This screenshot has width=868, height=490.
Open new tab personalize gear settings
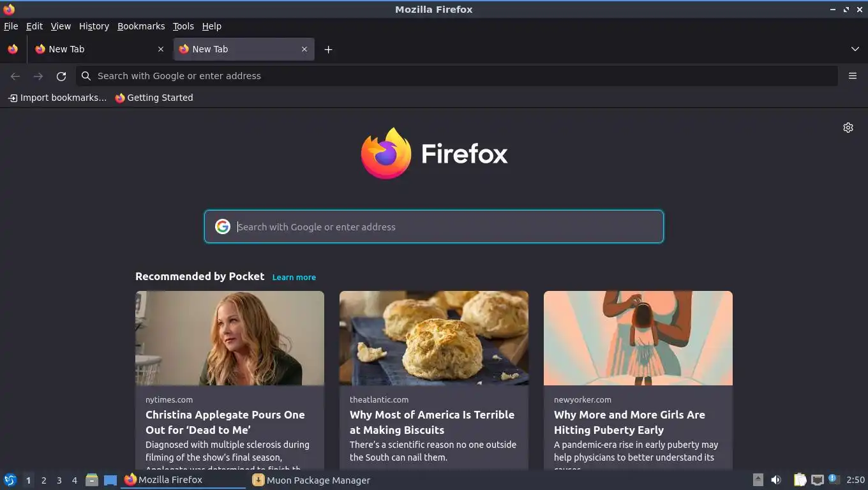click(x=848, y=128)
